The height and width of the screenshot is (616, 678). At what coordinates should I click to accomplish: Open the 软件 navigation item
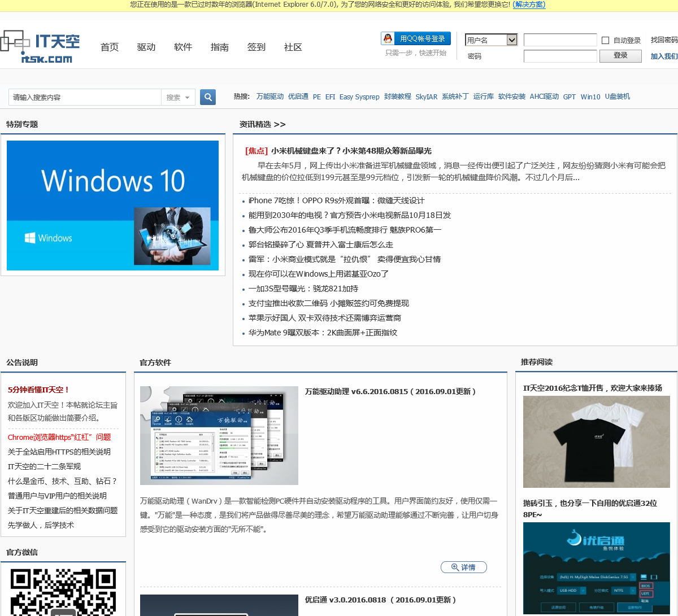(x=183, y=47)
